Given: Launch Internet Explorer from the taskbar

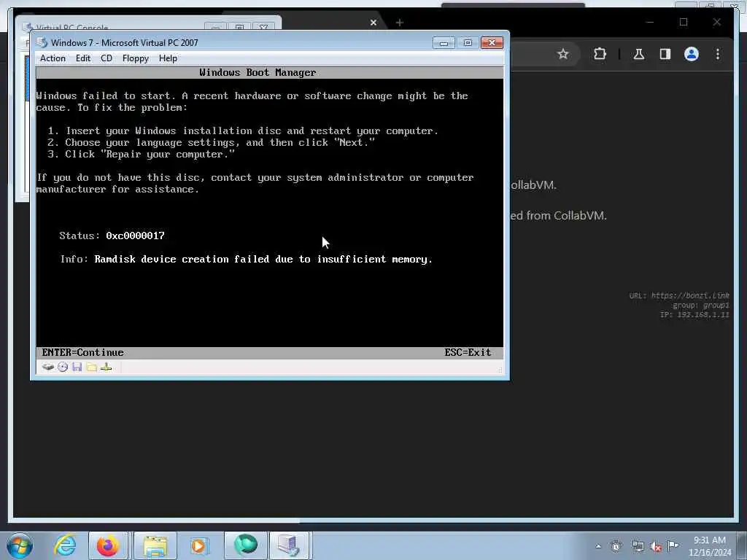Looking at the screenshot, I should (65, 545).
